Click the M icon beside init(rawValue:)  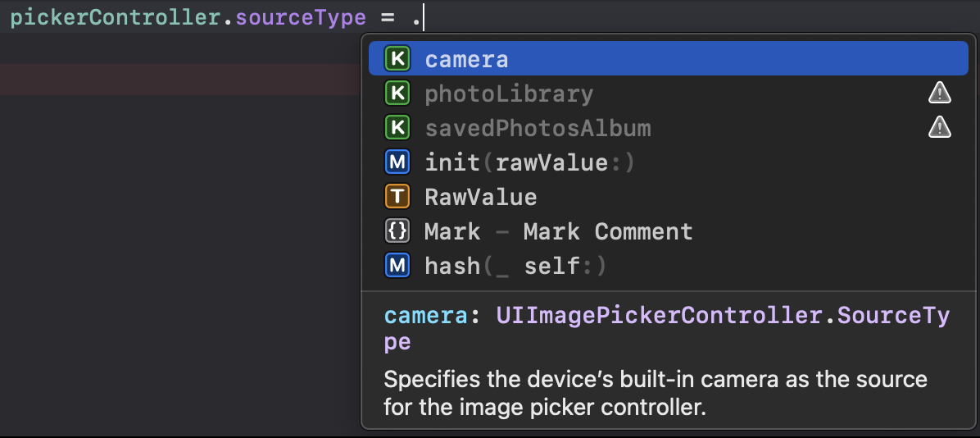(x=397, y=162)
